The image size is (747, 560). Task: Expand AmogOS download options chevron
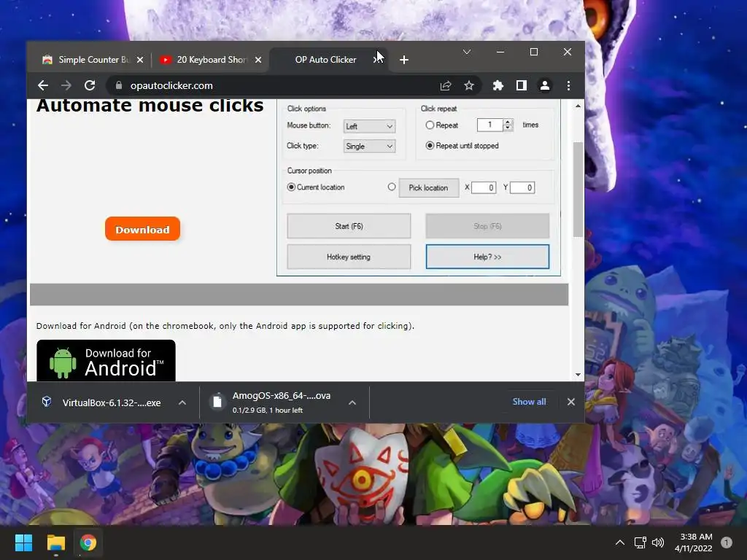click(x=352, y=402)
